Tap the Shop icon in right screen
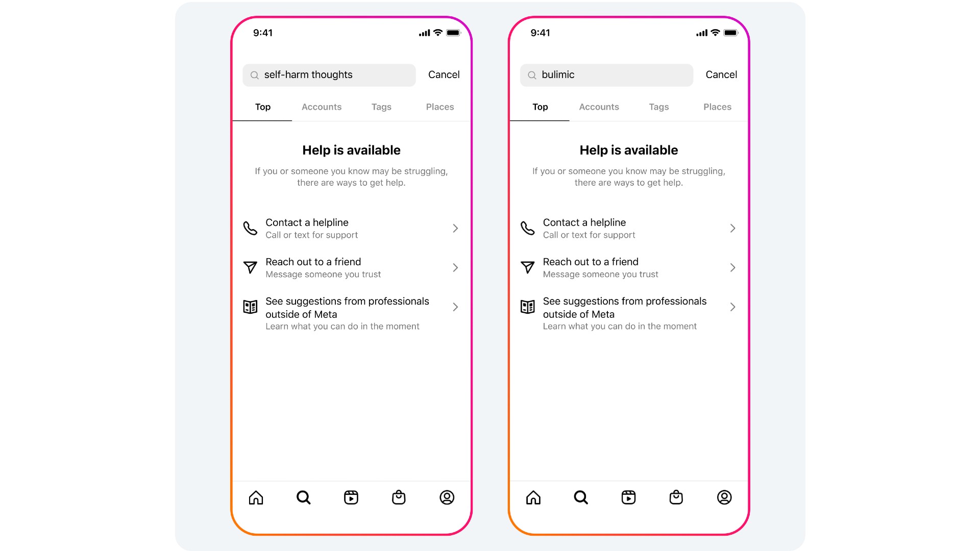980x551 pixels. [x=677, y=497]
